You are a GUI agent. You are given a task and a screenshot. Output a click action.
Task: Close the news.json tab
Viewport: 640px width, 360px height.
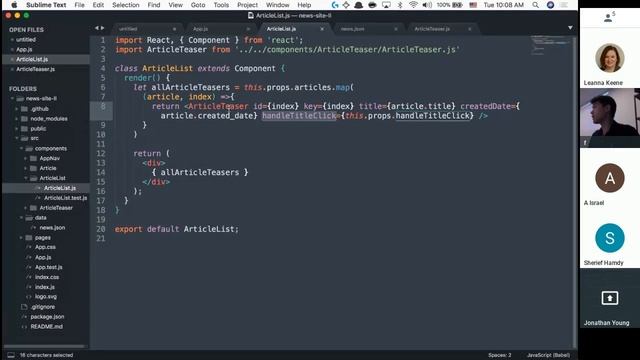[x=396, y=29]
